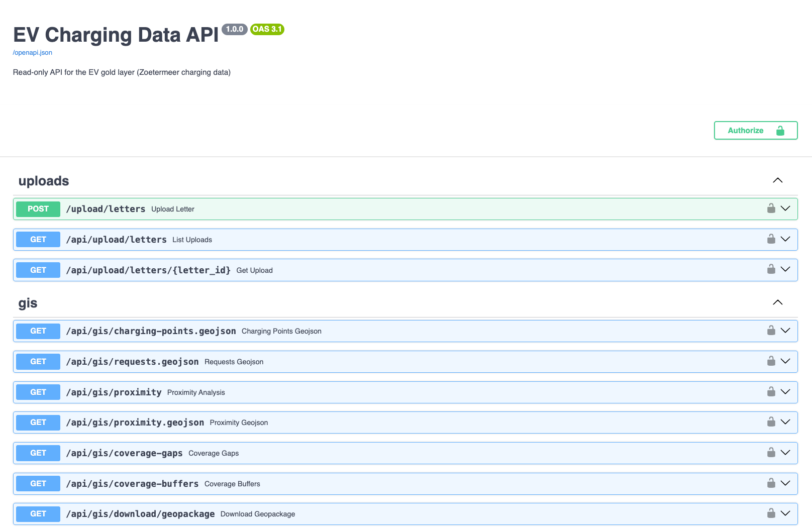The width and height of the screenshot is (812, 529).
Task: Click the padlock icon on POST /upload/letters
Action: click(x=770, y=208)
